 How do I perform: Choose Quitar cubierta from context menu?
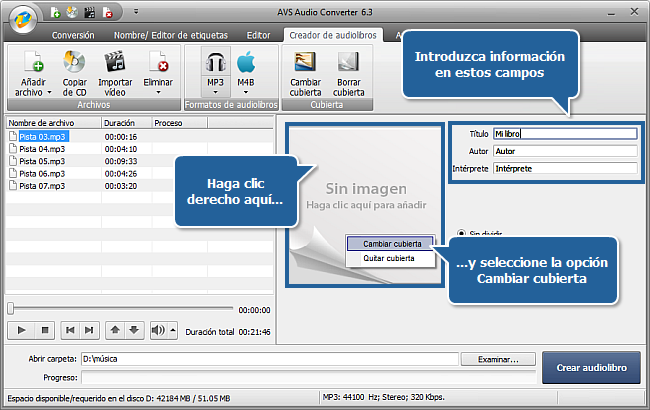pyautogui.click(x=388, y=257)
